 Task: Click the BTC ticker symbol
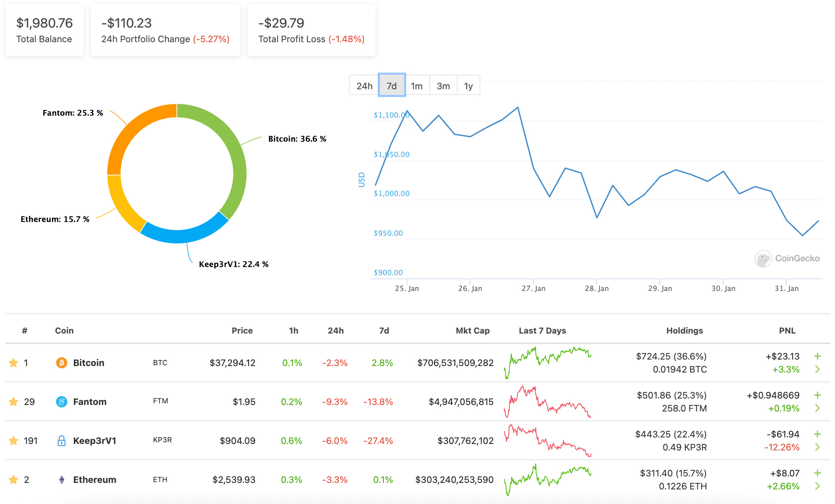160,363
